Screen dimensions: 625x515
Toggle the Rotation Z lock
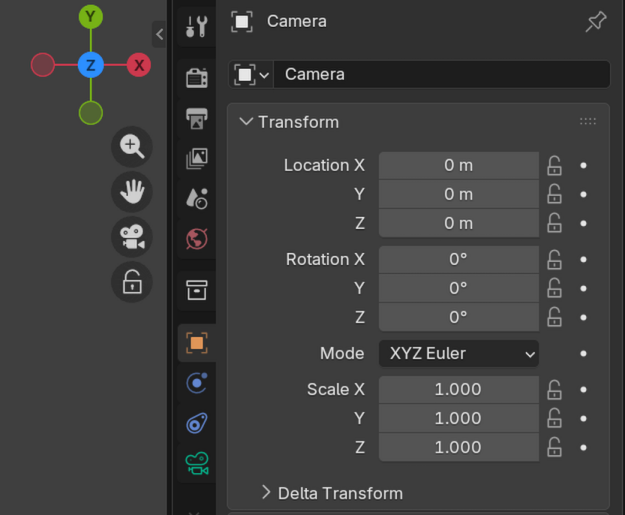[x=554, y=317]
